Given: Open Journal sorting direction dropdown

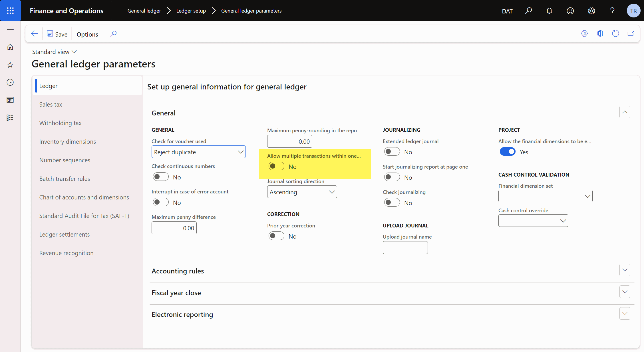Looking at the screenshot, I should click(x=302, y=192).
